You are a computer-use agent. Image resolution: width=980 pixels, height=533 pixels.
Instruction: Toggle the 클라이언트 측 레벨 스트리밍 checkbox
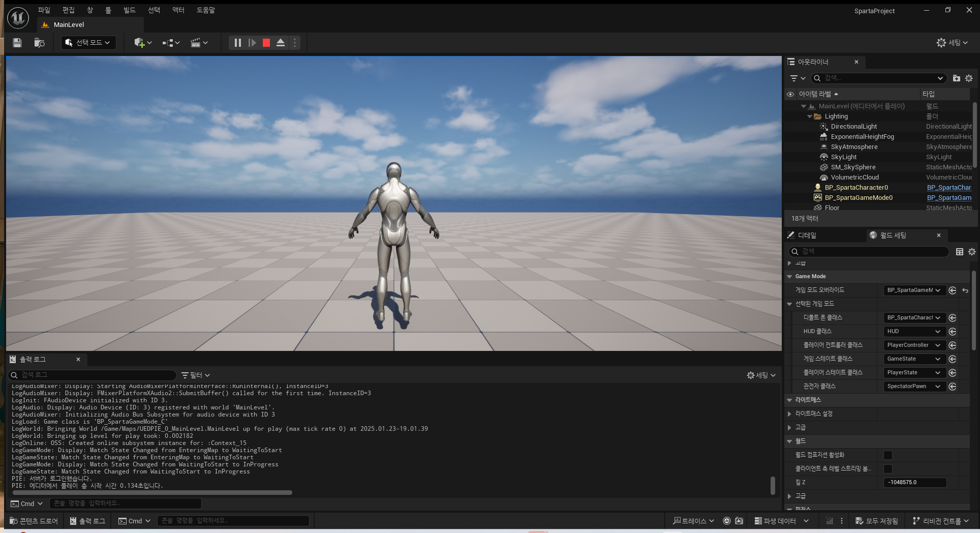[888, 469]
